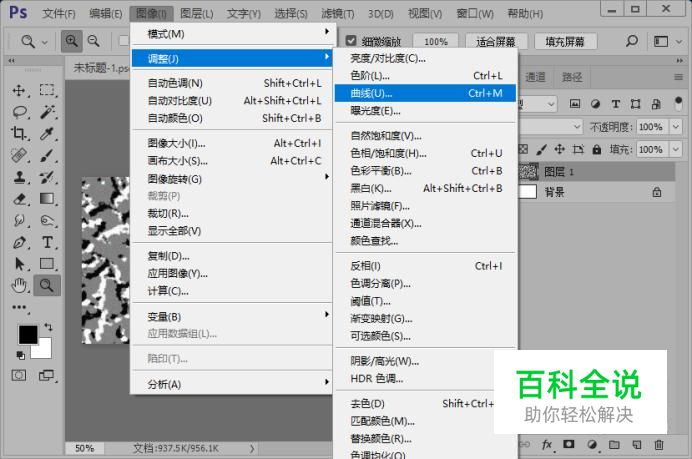Swap foreground and background colors
692x459 pixels.
48,327
